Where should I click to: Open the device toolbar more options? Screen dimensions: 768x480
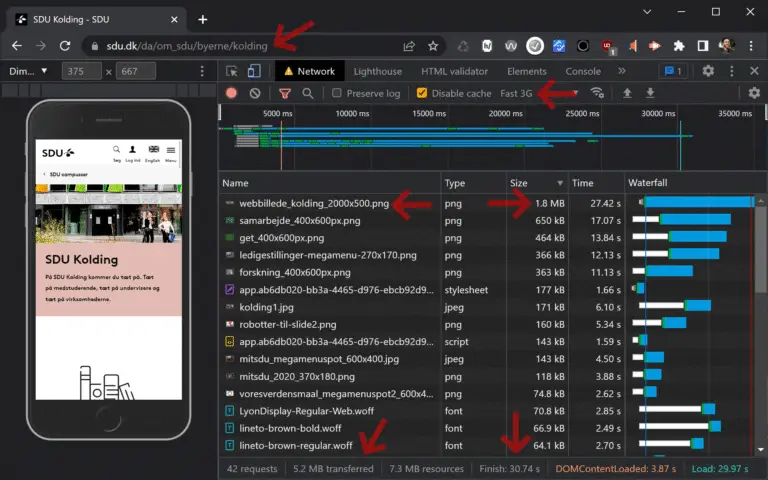pyautogui.click(x=202, y=72)
